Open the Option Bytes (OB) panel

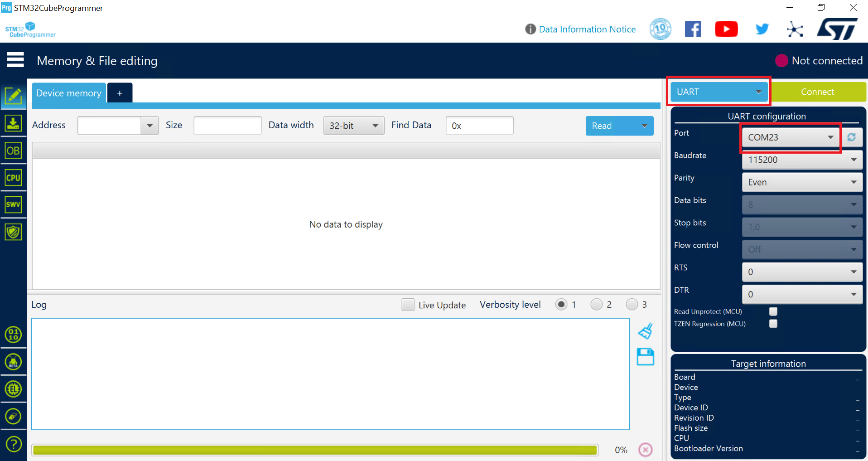[x=14, y=150]
